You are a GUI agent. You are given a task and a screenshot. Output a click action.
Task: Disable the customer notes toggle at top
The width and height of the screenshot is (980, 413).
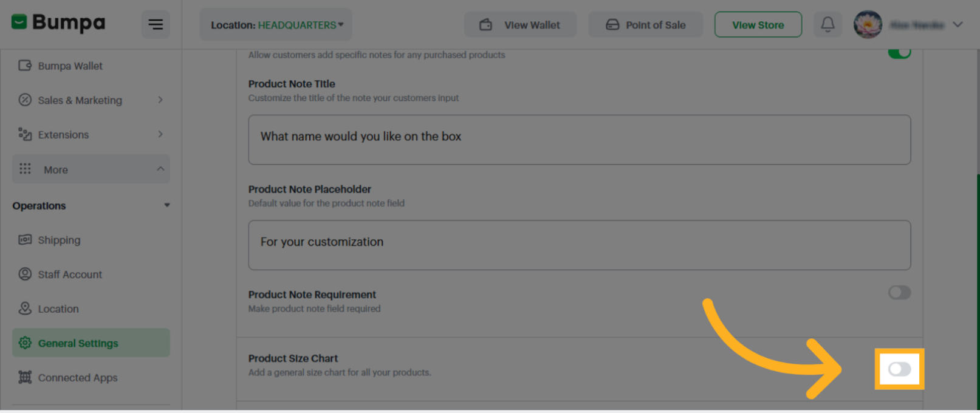(x=899, y=52)
